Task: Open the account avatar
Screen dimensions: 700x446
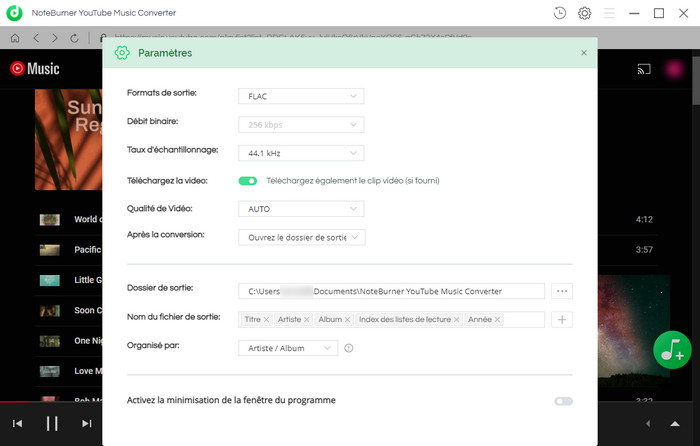Action: pos(674,69)
